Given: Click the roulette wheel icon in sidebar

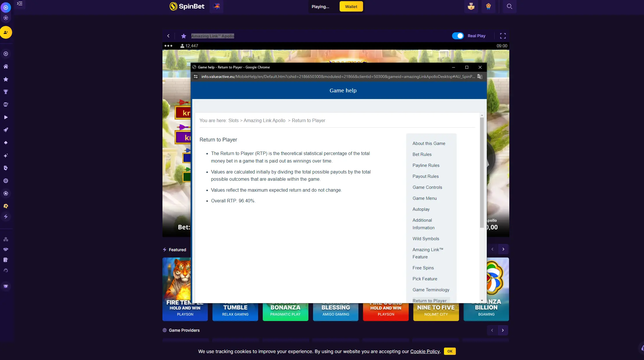Looking at the screenshot, I should (x=6, y=181).
